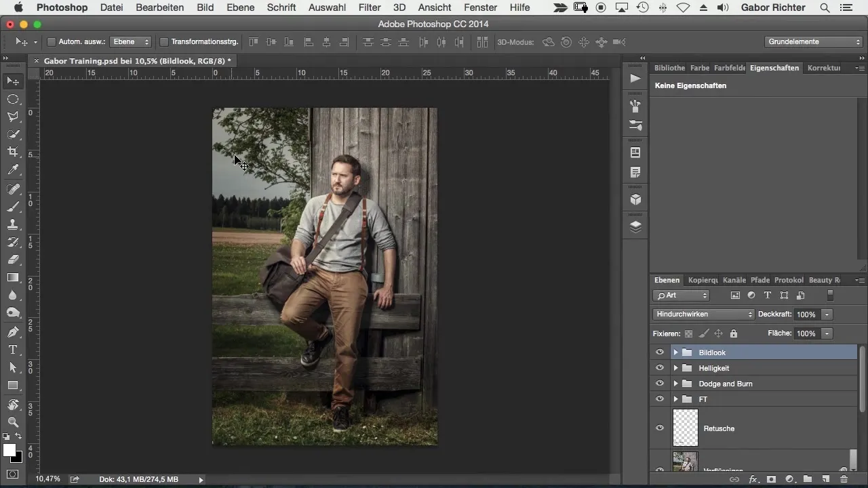This screenshot has height=488, width=868.
Task: Select the Brush tool
Action: (13, 207)
